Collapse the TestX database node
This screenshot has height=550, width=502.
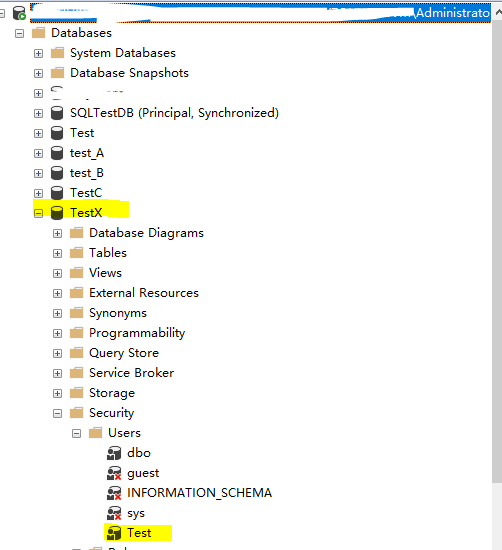point(38,213)
